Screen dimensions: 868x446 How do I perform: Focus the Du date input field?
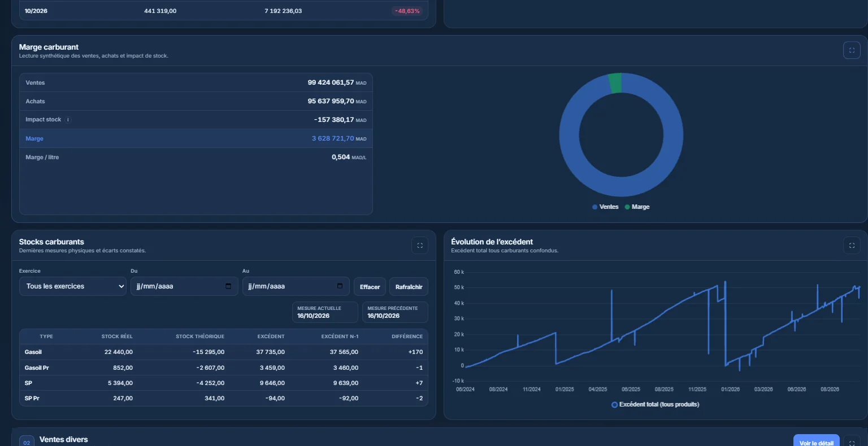click(x=184, y=286)
